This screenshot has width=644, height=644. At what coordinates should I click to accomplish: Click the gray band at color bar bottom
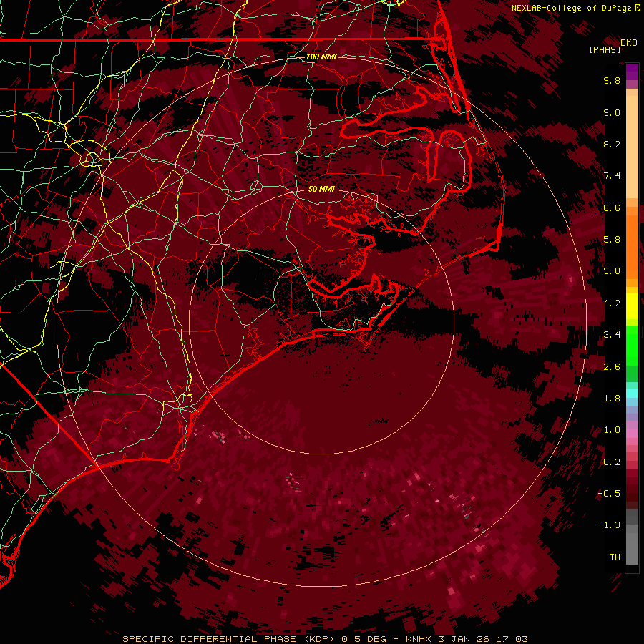[632, 537]
